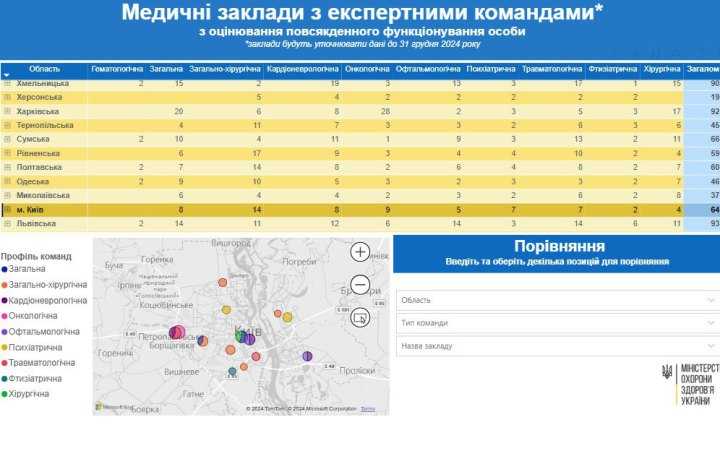Click Тернопільська total value 45
This screenshot has width=720, height=450.
pyautogui.click(x=714, y=125)
